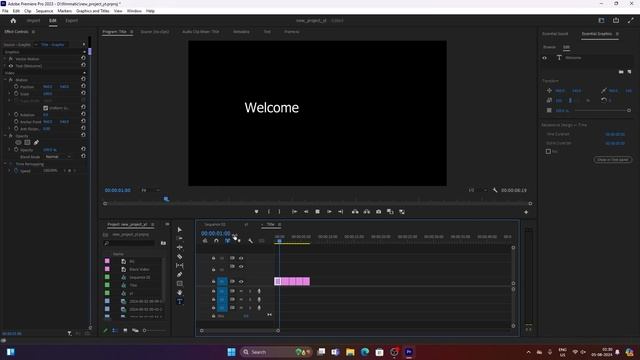Collapse the Time Remapping section
Image resolution: width=640 pixels, height=360 pixels.
pos(5,164)
